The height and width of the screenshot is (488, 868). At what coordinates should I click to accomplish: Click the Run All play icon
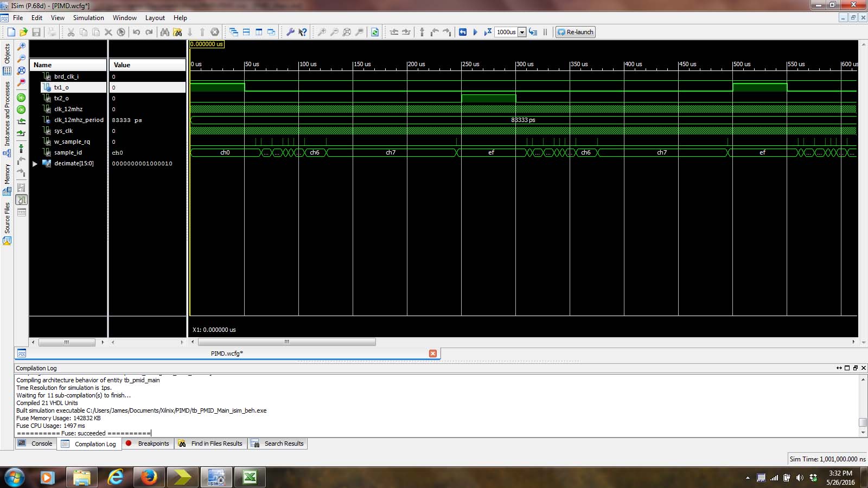click(475, 32)
